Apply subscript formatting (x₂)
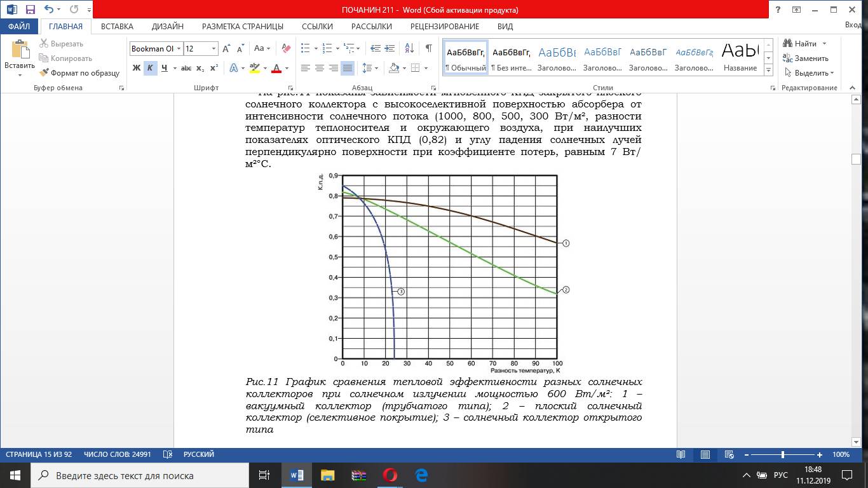868x488 pixels. pyautogui.click(x=200, y=68)
